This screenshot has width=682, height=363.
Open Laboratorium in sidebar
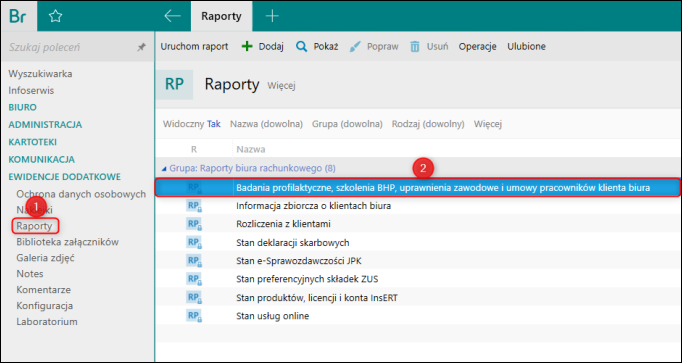tap(47, 322)
